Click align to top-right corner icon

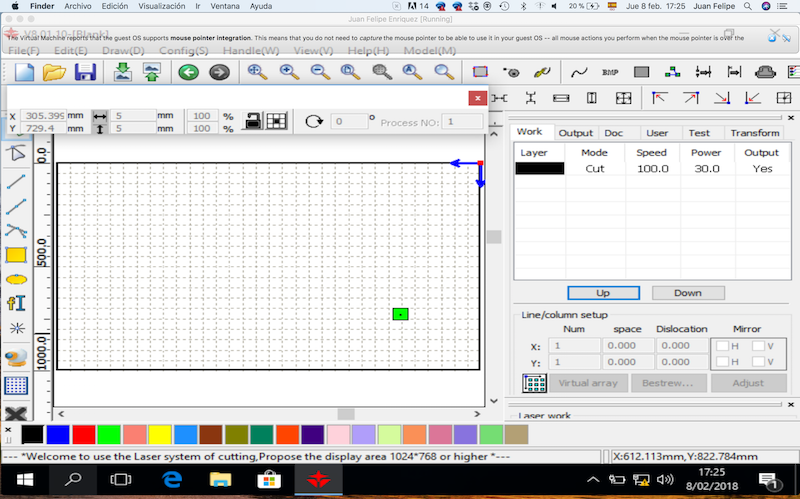click(x=691, y=97)
